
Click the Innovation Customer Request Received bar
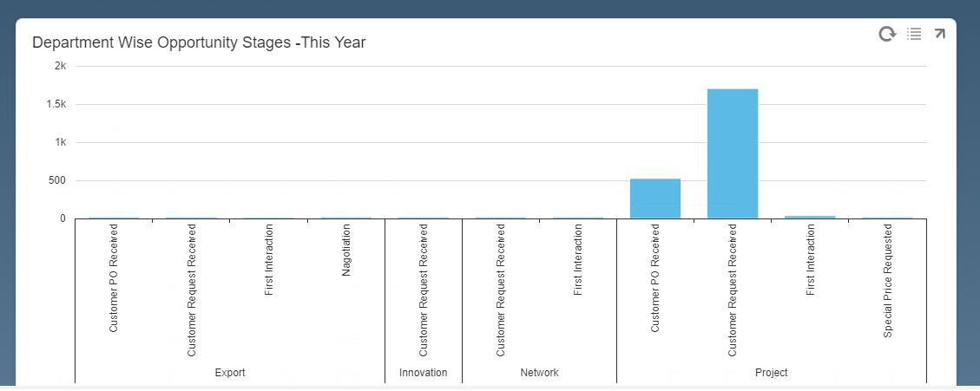(x=424, y=218)
